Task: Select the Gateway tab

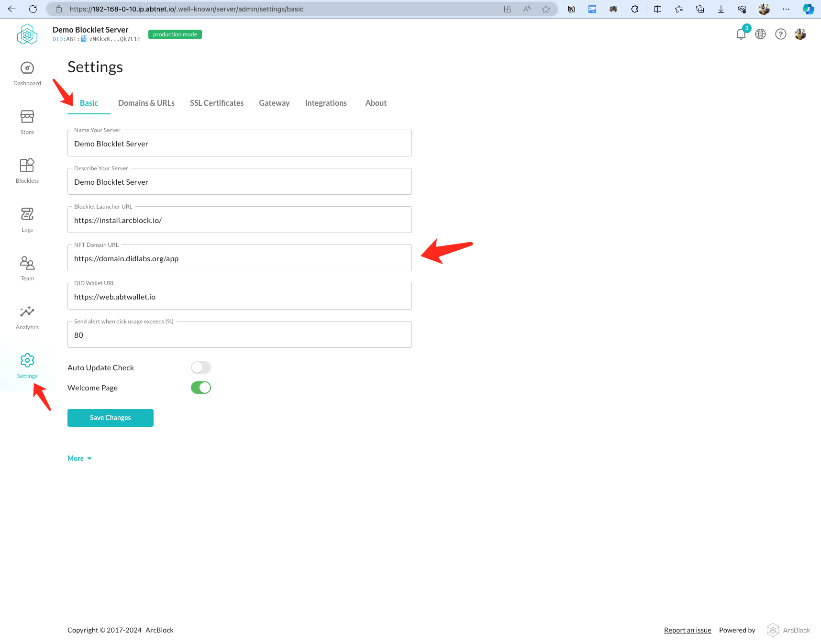Action: coord(274,103)
